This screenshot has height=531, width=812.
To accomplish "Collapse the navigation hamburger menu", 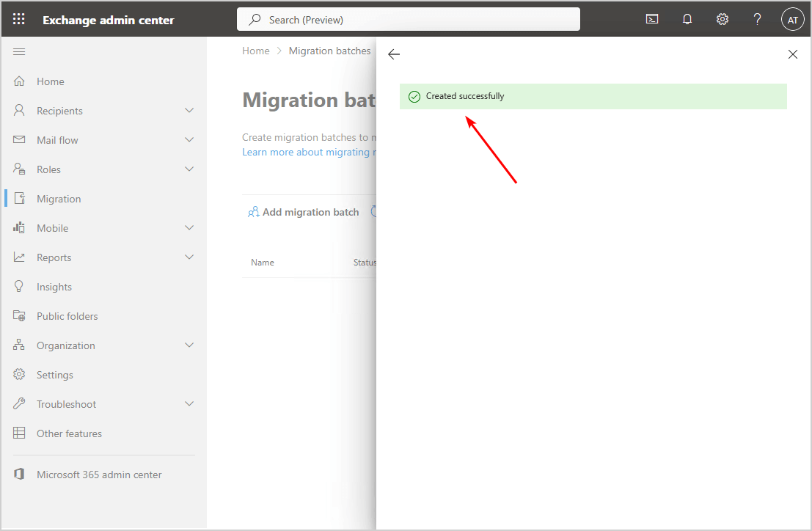I will (20, 51).
